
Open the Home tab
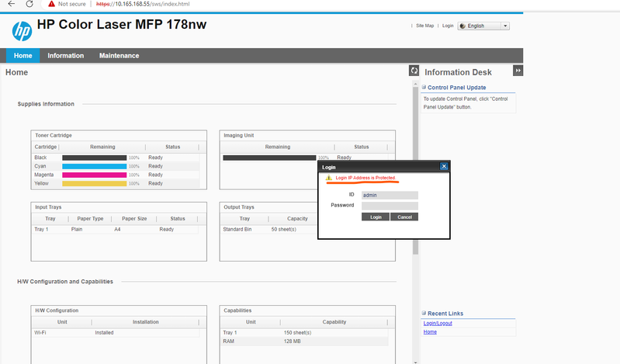coord(23,55)
